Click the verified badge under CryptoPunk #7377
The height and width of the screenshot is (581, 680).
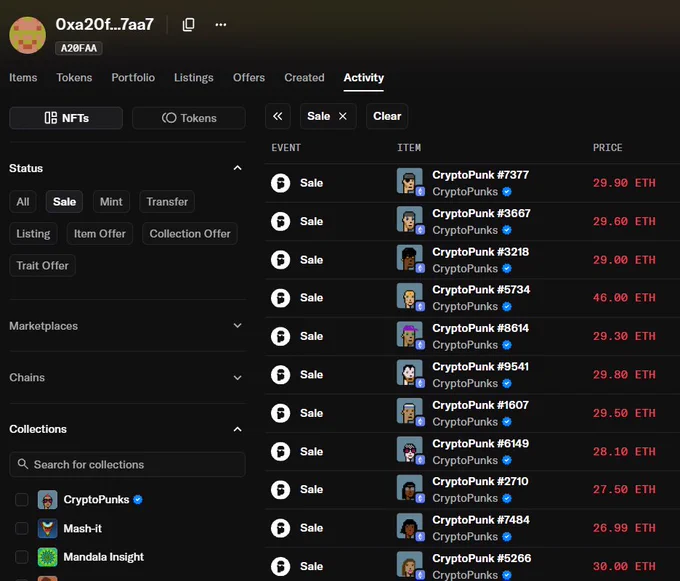coord(507,192)
